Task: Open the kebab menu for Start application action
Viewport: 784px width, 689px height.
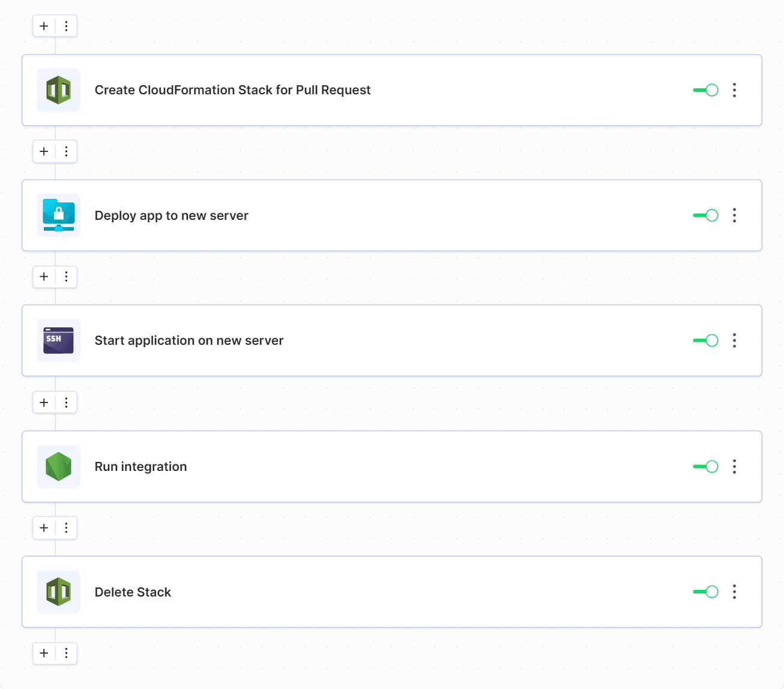Action: (x=734, y=341)
